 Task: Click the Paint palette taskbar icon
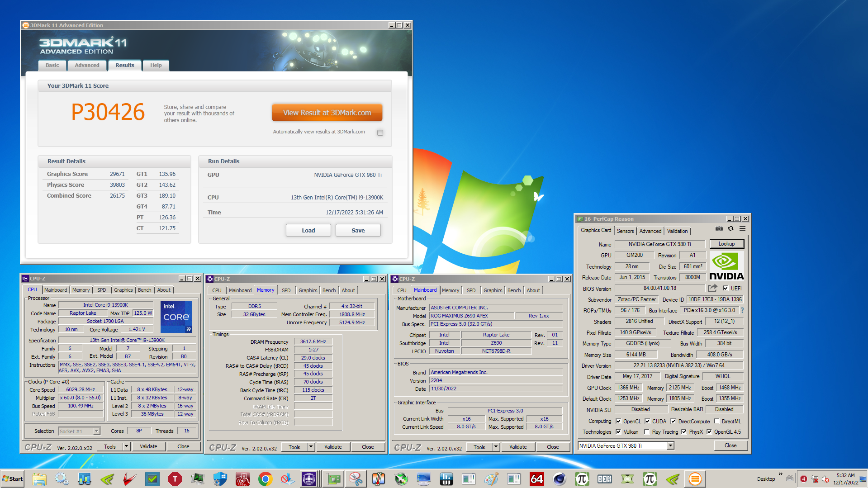492,479
